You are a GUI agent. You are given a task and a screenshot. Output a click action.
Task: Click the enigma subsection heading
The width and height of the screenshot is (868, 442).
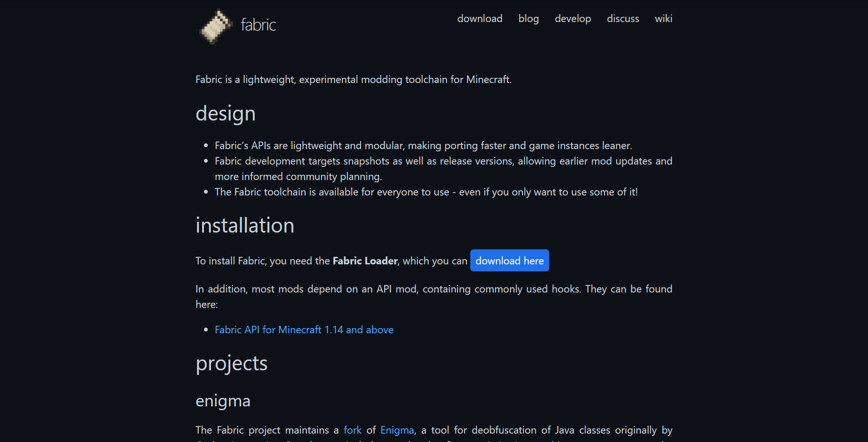pyautogui.click(x=223, y=402)
